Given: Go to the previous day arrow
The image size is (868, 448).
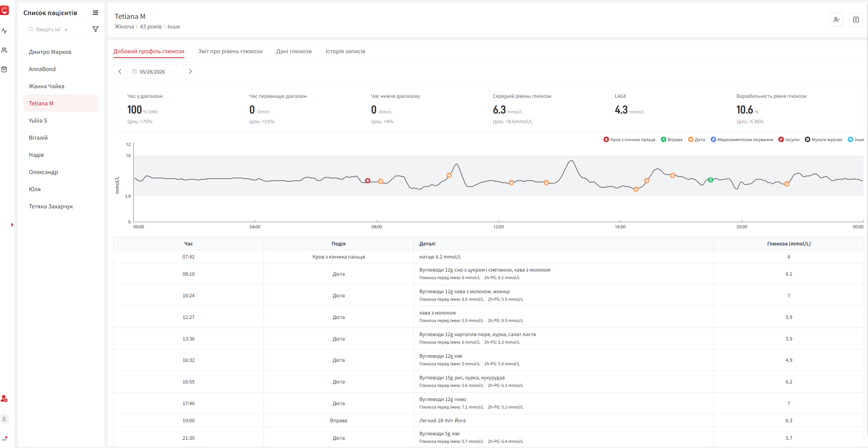Looking at the screenshot, I should [x=120, y=71].
